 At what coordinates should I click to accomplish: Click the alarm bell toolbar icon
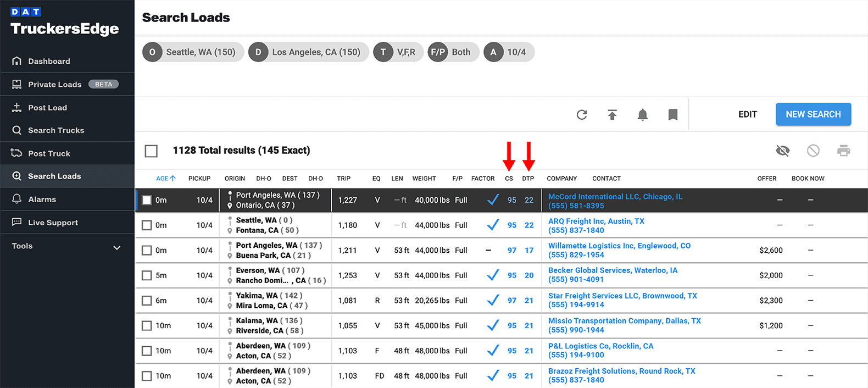pos(642,114)
